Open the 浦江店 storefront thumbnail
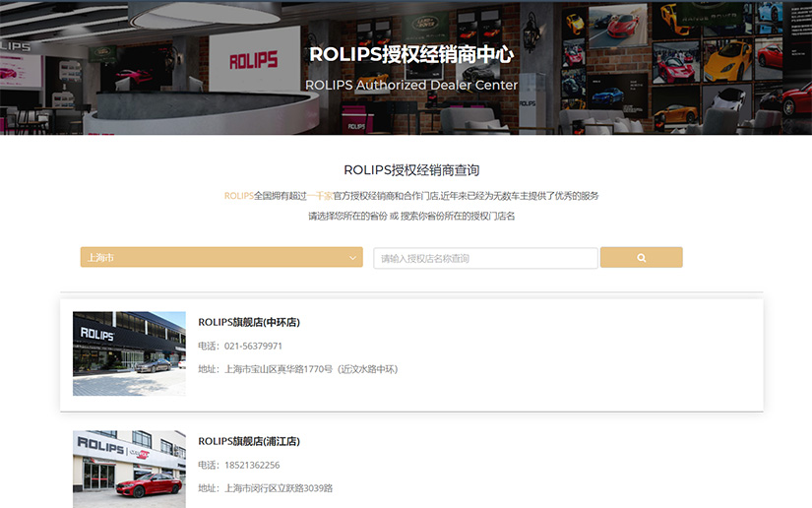 [129, 469]
